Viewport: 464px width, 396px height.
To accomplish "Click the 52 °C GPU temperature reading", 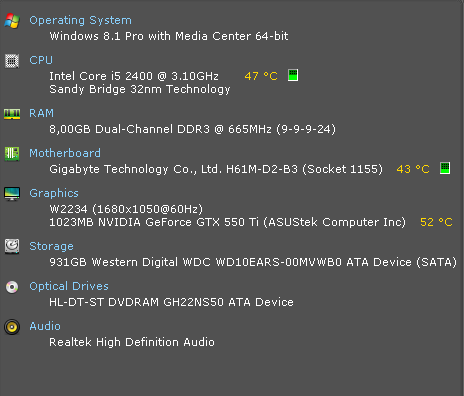I will (x=436, y=222).
